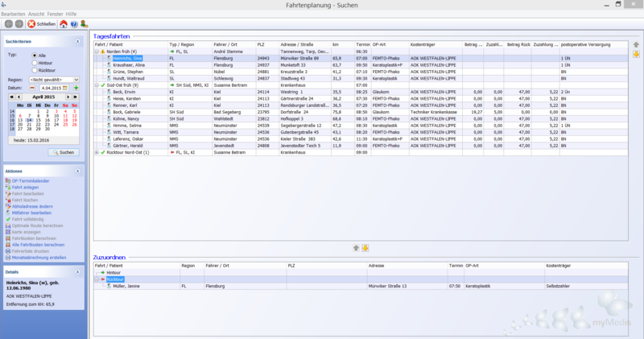Open Karte anzeigen link

(x=27, y=232)
